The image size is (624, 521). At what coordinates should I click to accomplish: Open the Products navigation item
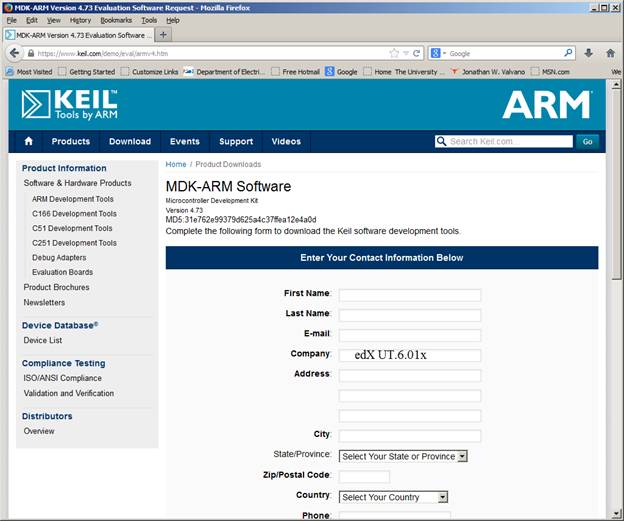coord(70,141)
